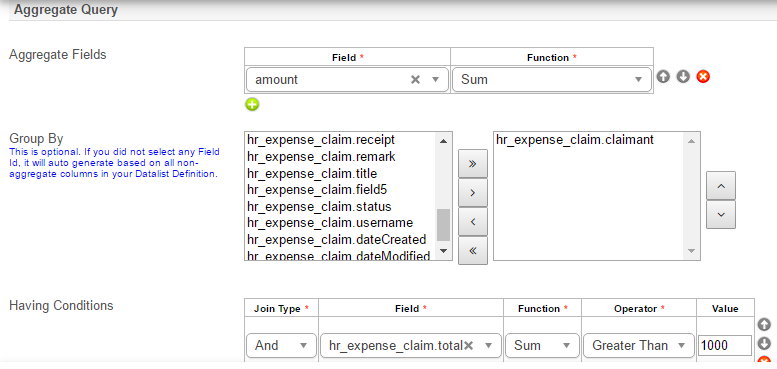Move the having condition row down
777x369 pixels.
pos(764,343)
